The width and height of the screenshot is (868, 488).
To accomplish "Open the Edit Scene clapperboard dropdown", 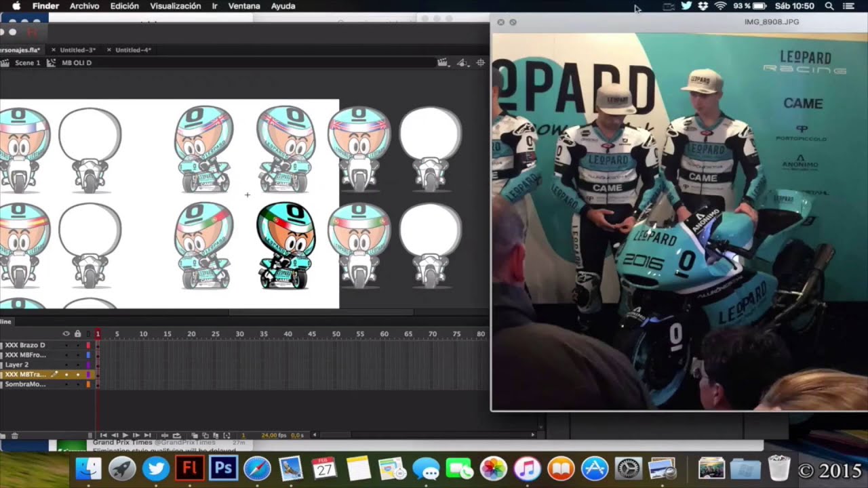I will pos(443,62).
